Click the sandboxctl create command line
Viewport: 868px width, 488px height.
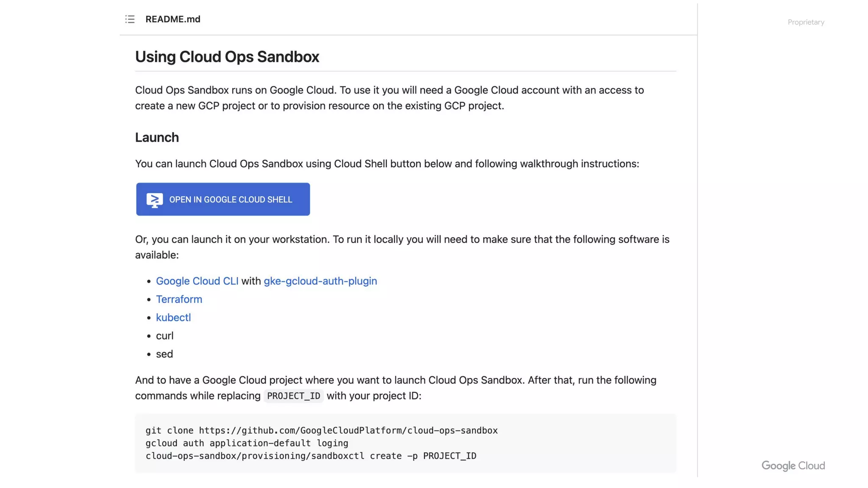311,456
